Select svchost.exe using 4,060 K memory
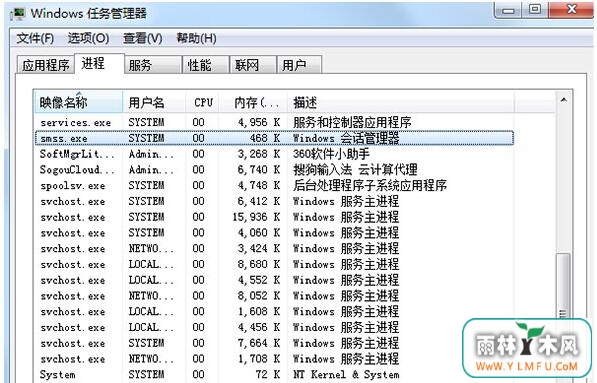Screen dimensions: 597x383 coord(274,233)
